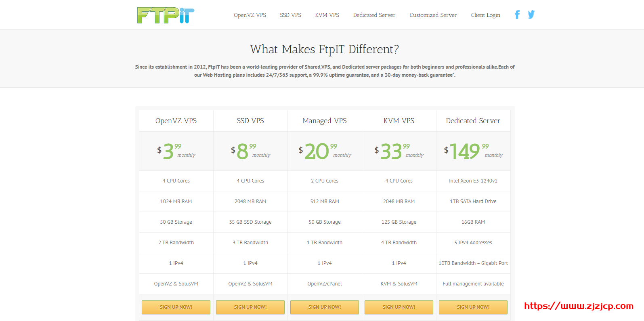Click the OpenVZ VPS plan heading
Viewport: 644px width, 321px height.
click(x=176, y=121)
